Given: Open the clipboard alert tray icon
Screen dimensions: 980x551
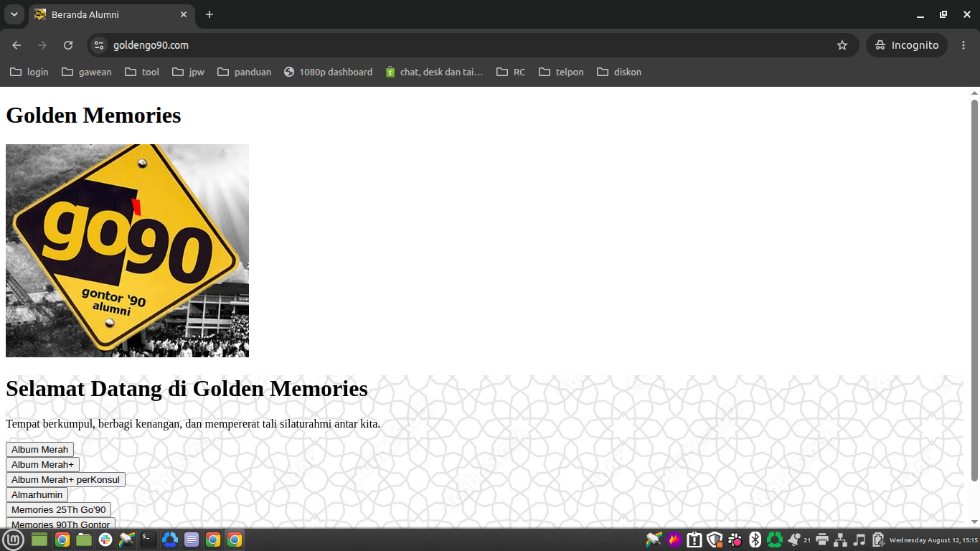Looking at the screenshot, I should tap(694, 540).
